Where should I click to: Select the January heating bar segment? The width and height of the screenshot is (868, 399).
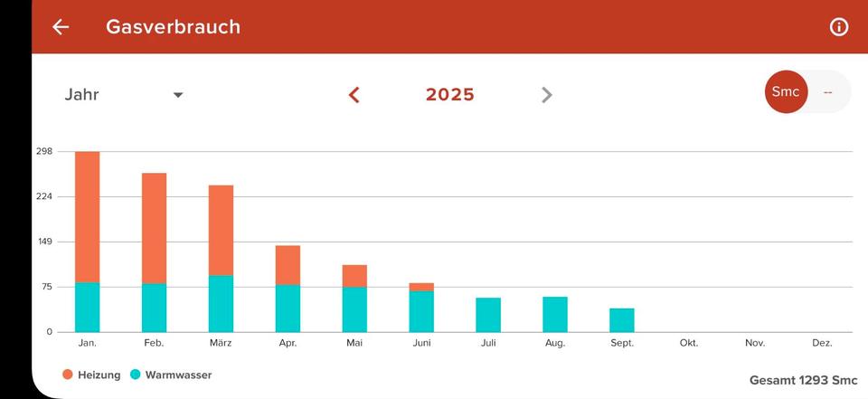point(88,217)
